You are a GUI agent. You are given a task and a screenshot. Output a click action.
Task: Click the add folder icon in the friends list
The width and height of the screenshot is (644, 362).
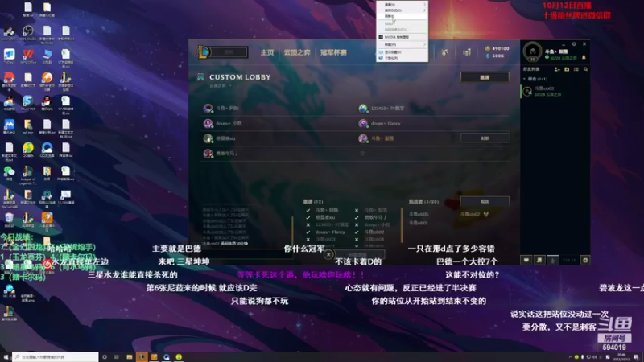(x=567, y=69)
